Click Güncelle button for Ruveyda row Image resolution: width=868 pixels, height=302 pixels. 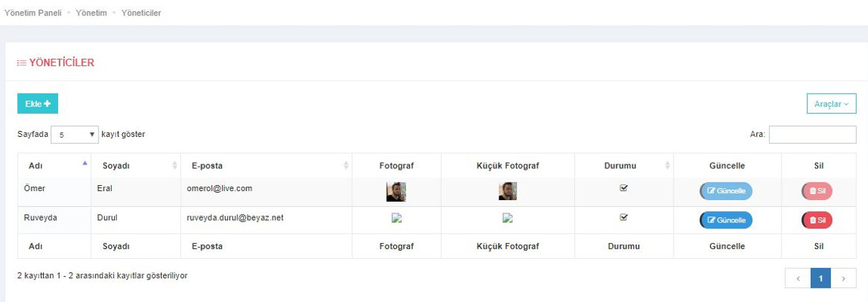(x=726, y=220)
